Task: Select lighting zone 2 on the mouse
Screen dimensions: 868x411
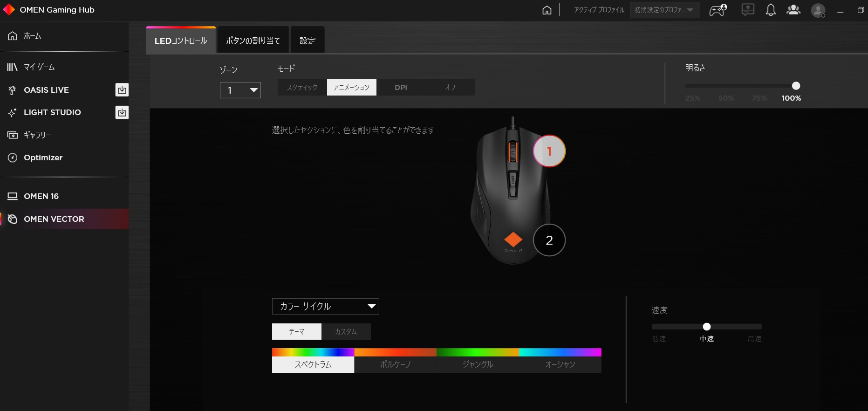Action: pyautogui.click(x=549, y=240)
